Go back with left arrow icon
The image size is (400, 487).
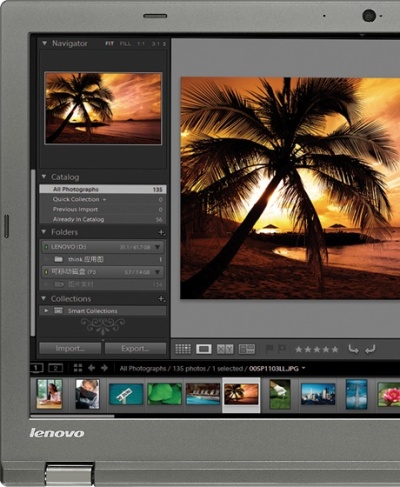click(91, 368)
